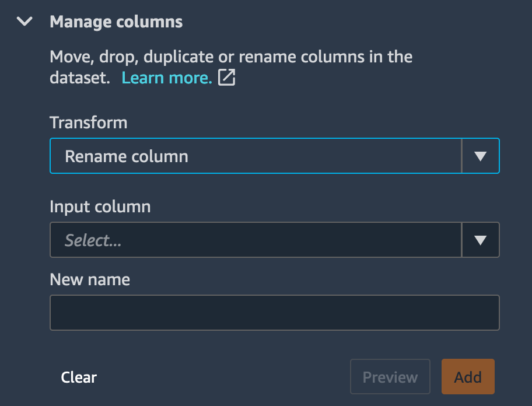Click the divider left of Transform arrow
The width and height of the screenshot is (532, 406).
[x=462, y=156]
